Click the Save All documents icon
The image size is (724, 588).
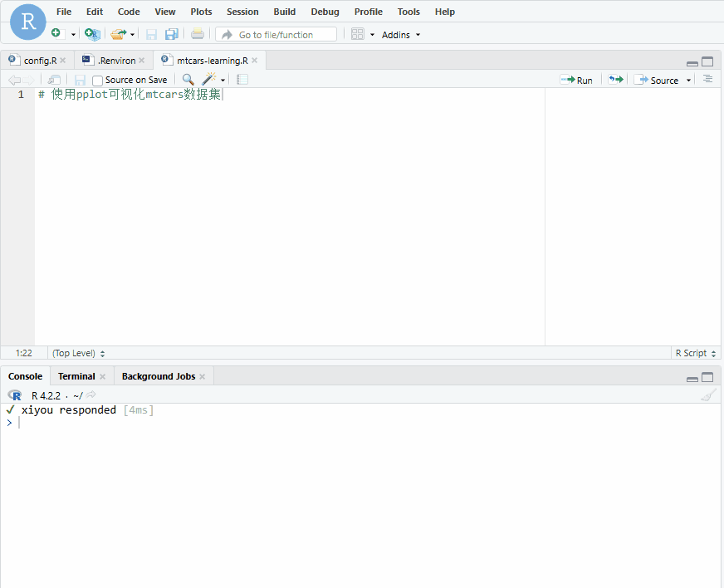point(171,33)
